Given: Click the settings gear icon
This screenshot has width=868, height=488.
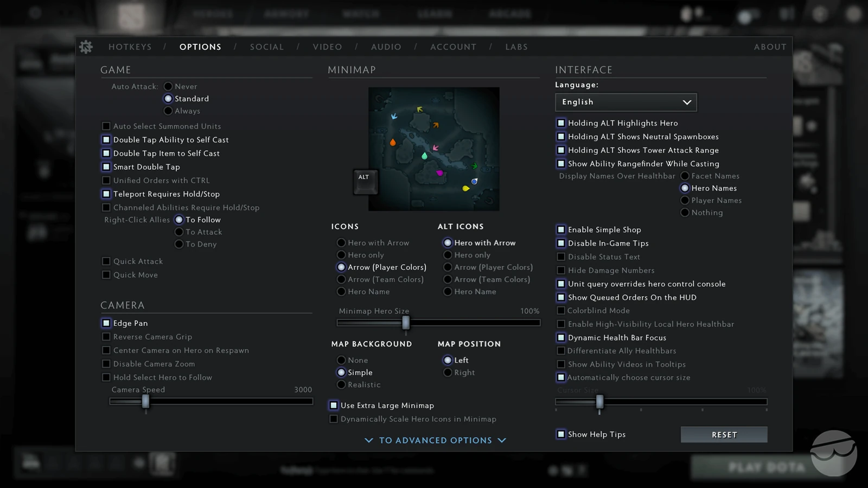Looking at the screenshot, I should (86, 47).
